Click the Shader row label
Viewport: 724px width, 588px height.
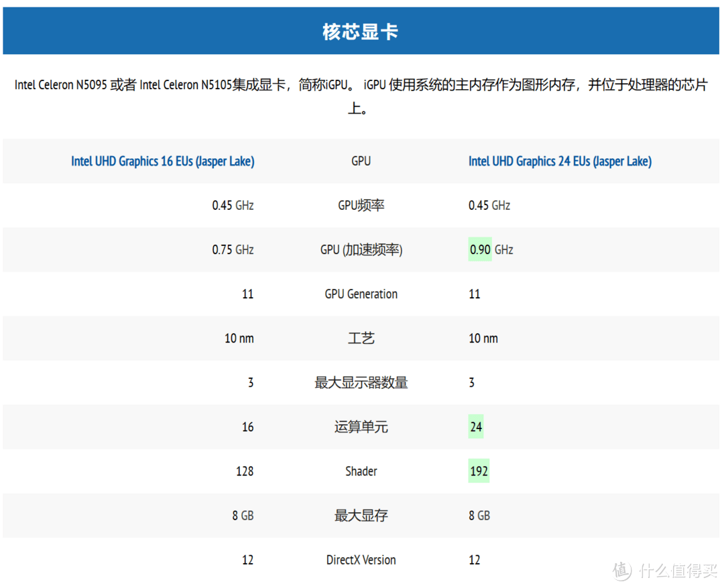(x=361, y=471)
